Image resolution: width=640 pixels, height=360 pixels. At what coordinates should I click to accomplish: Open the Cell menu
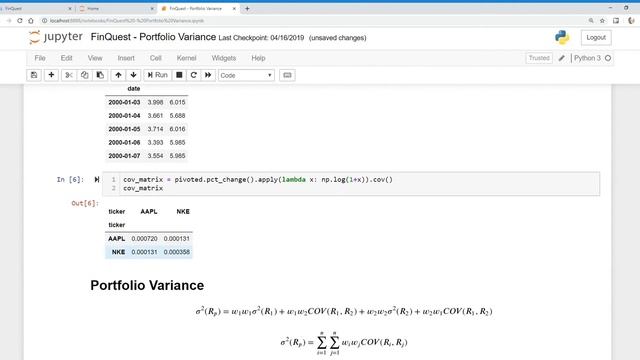[x=156, y=58]
